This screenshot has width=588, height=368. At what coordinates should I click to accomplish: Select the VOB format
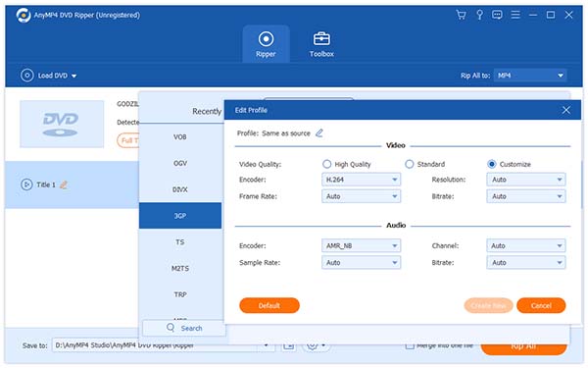coord(180,137)
